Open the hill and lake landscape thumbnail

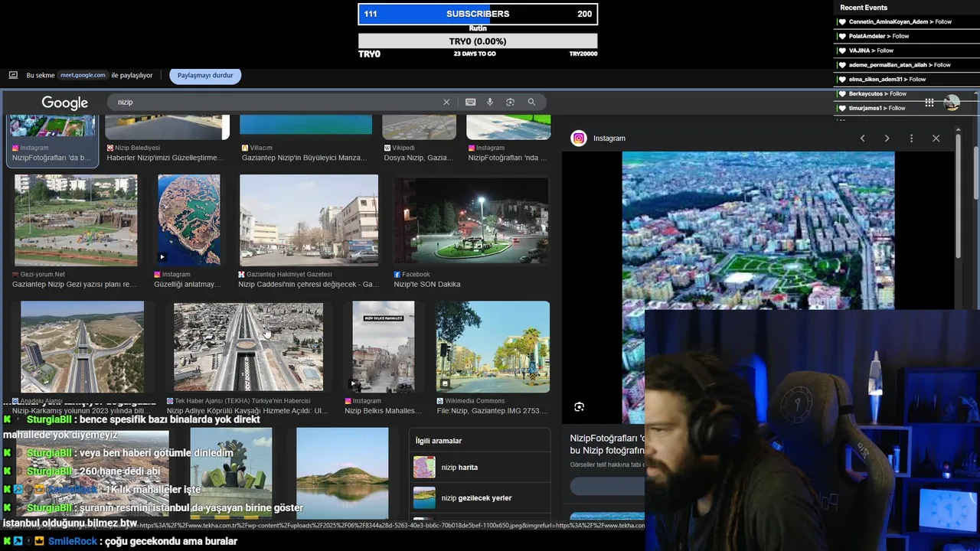click(342, 473)
